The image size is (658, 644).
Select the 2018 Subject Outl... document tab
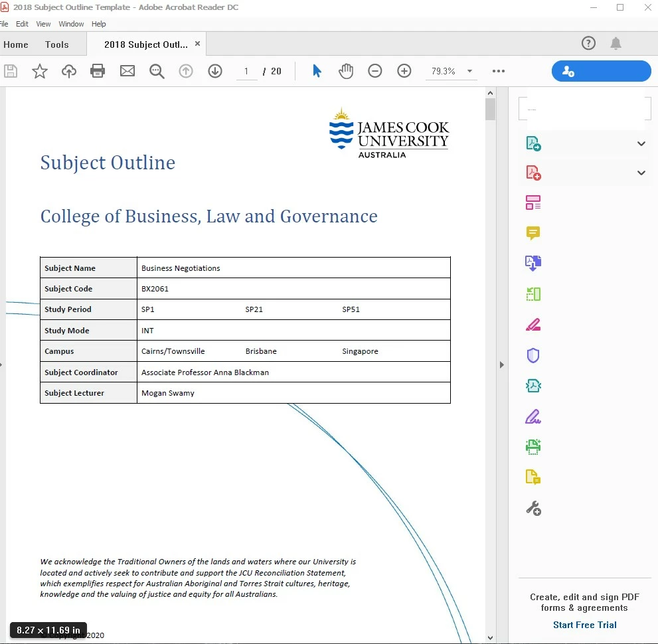(x=145, y=44)
